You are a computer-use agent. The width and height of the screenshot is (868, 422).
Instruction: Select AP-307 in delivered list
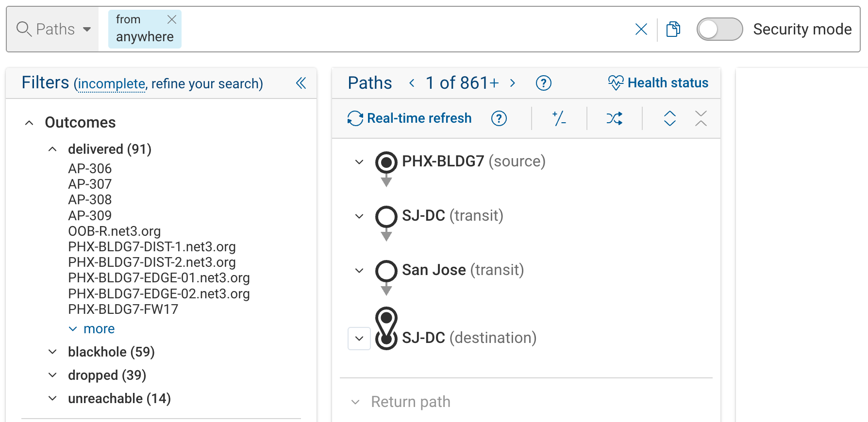coord(90,184)
